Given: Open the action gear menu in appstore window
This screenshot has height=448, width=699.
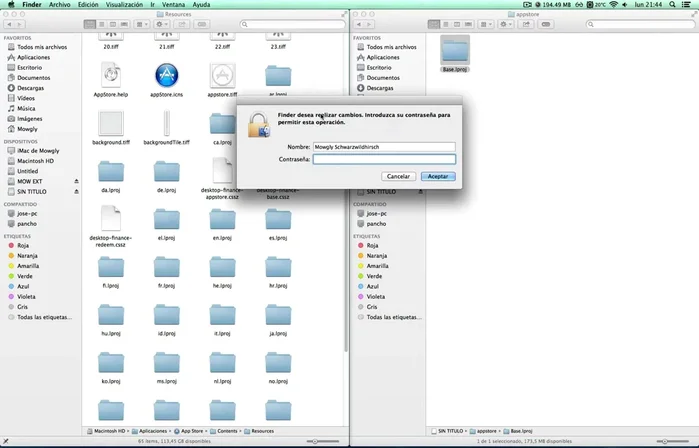Looking at the screenshot, I should [505, 25].
